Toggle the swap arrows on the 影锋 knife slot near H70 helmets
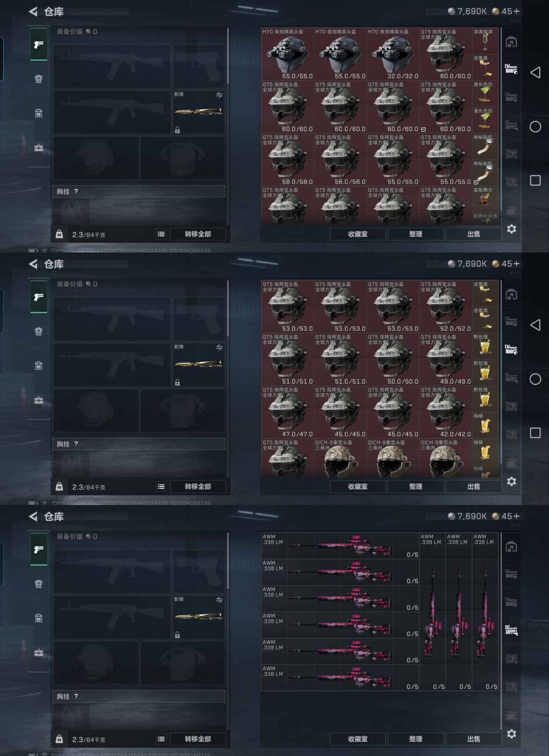The height and width of the screenshot is (756, 549). (219, 95)
